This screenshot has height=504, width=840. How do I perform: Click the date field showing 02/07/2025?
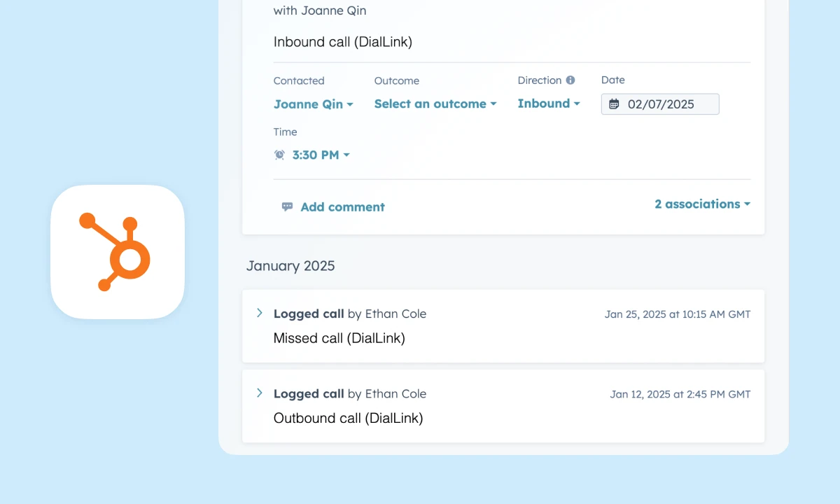(660, 104)
